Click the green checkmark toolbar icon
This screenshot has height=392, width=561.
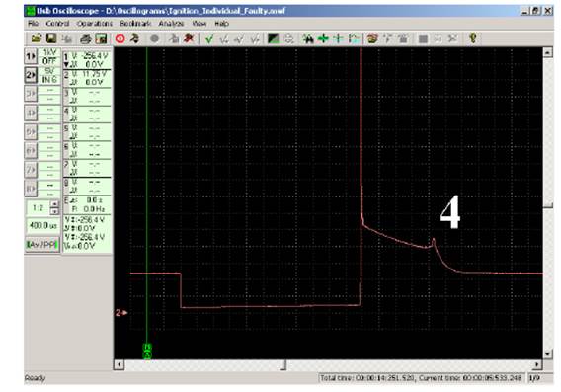[x=208, y=39]
